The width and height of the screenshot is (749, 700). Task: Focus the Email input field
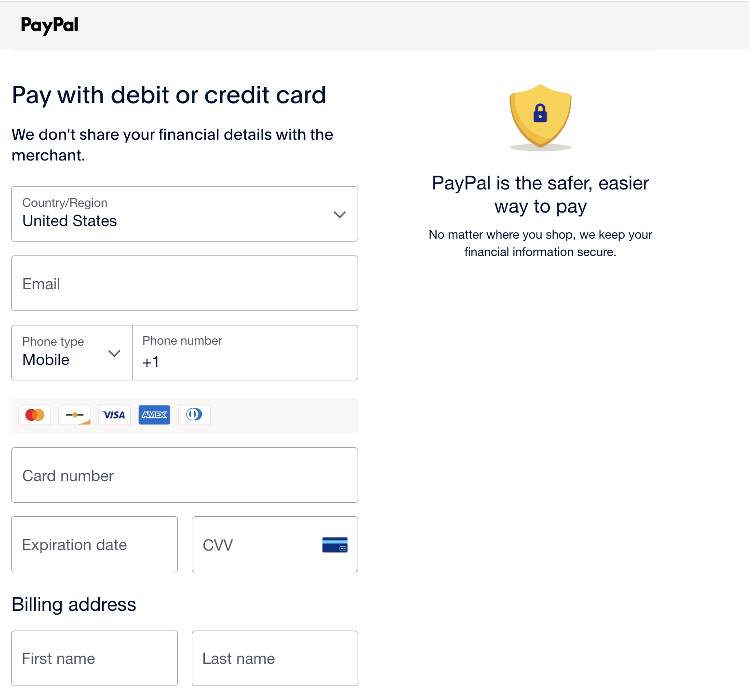[x=185, y=283]
